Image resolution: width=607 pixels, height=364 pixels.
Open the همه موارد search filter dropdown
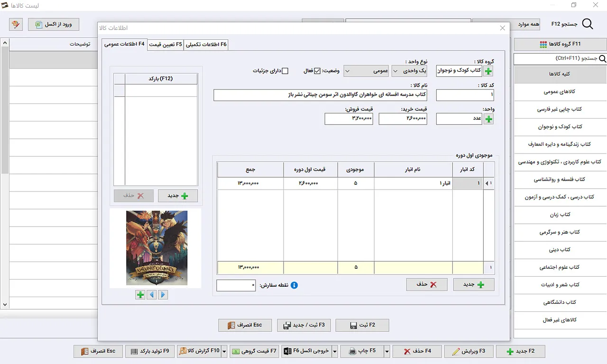coord(506,24)
